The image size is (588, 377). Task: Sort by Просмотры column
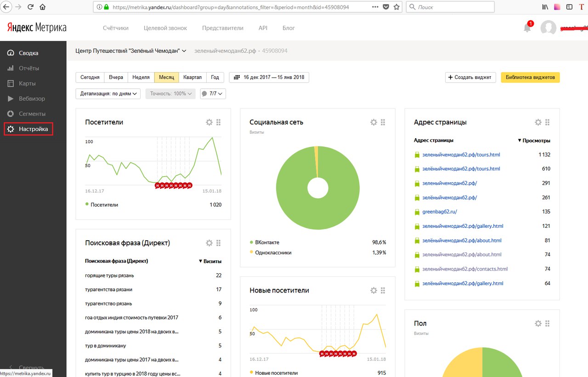pos(534,141)
